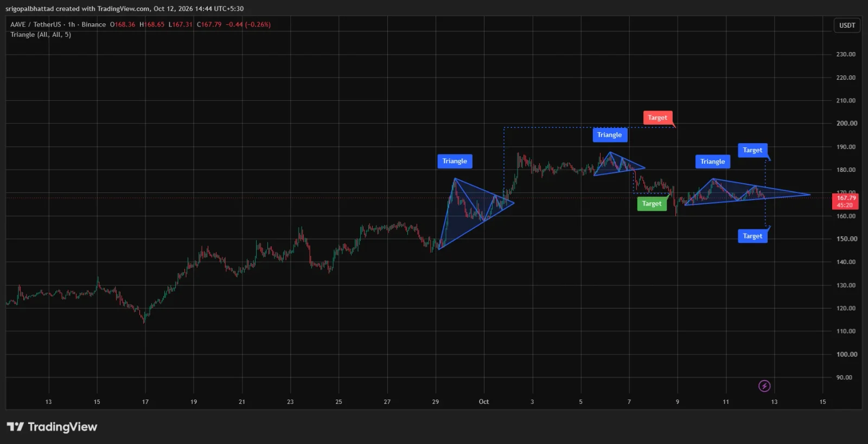
Task: Click the high value H168.65
Action: 152,24
